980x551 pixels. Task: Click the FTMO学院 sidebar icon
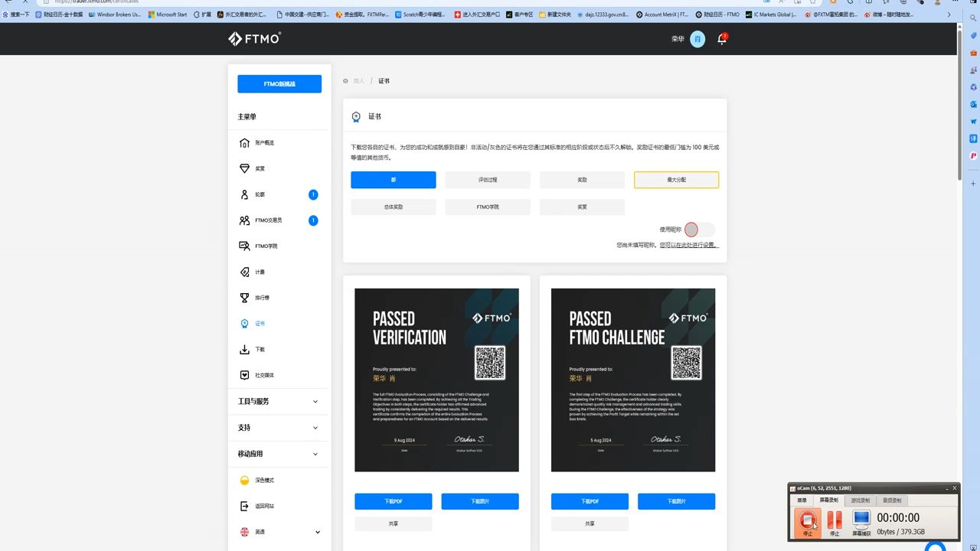point(244,246)
